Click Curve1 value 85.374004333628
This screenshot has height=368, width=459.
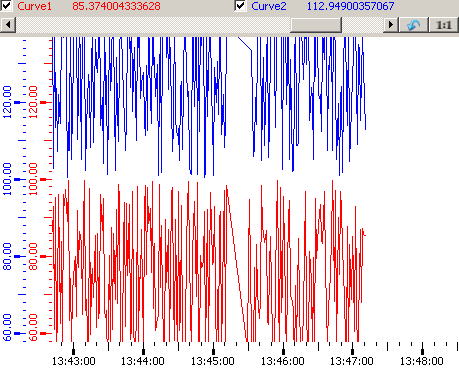[116, 6]
